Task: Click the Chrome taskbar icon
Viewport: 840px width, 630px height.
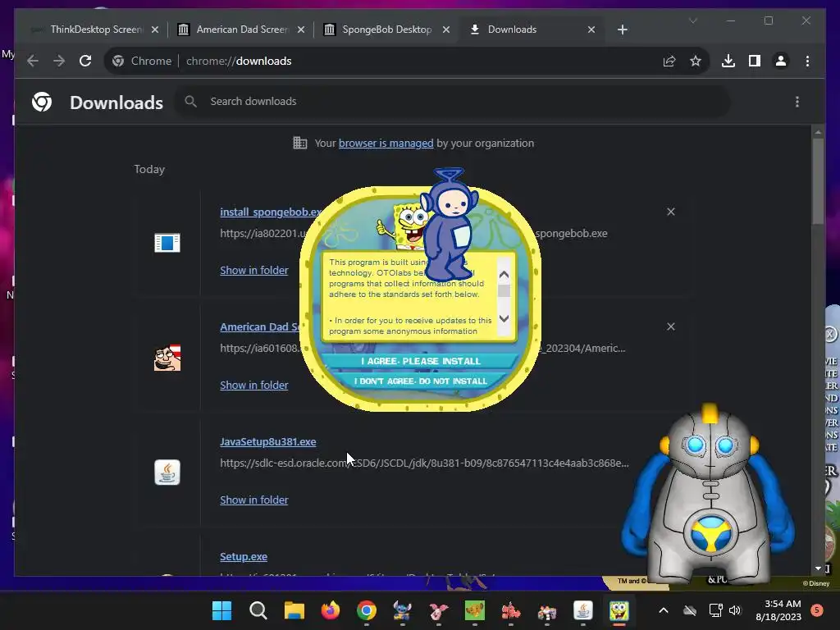Action: pos(367,610)
